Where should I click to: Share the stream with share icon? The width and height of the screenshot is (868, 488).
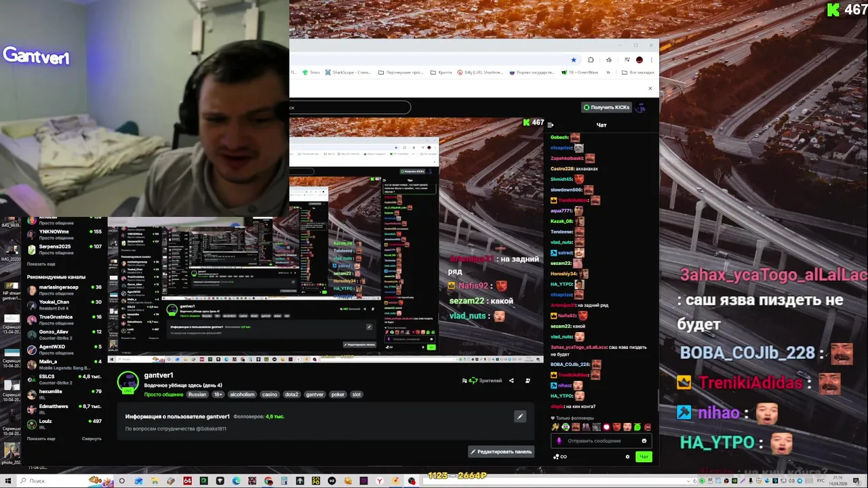[x=511, y=381]
